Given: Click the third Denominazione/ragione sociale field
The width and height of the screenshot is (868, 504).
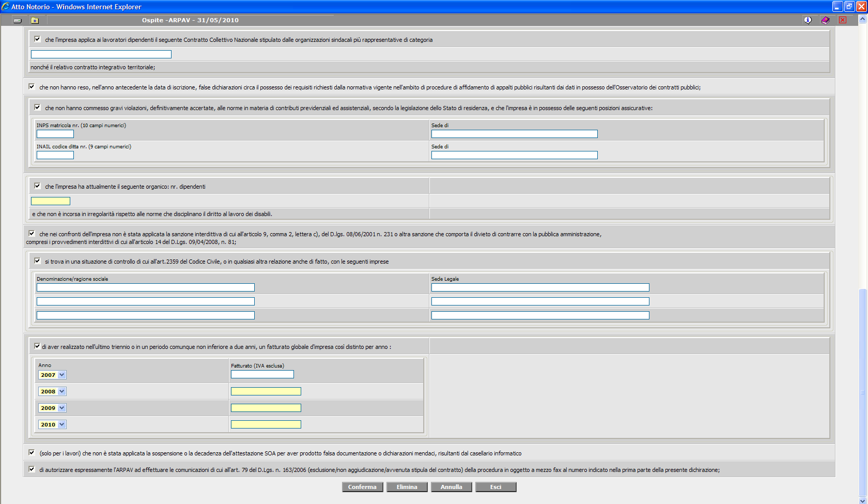Looking at the screenshot, I should point(146,315).
